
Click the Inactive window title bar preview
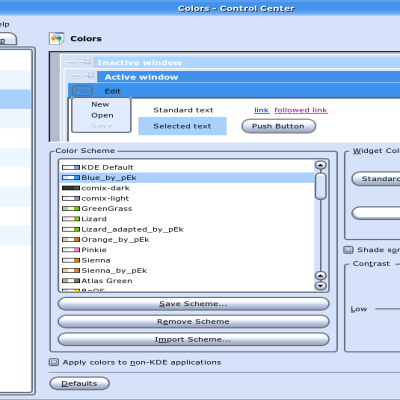coord(247,63)
